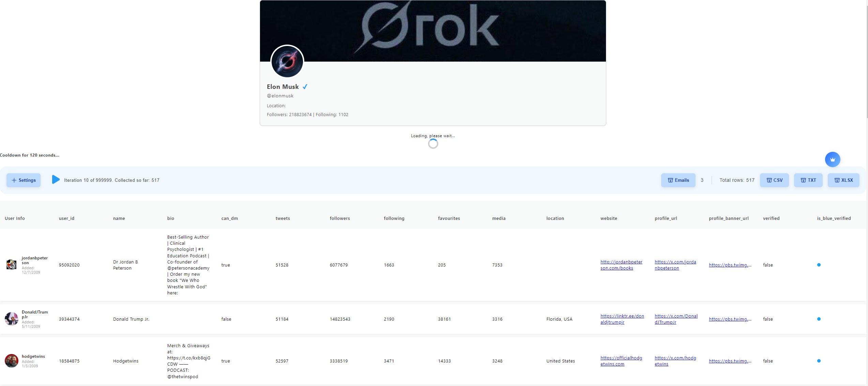The height and width of the screenshot is (386, 868).
Task: Click the Followers: 218823674 profile text
Action: [289, 115]
